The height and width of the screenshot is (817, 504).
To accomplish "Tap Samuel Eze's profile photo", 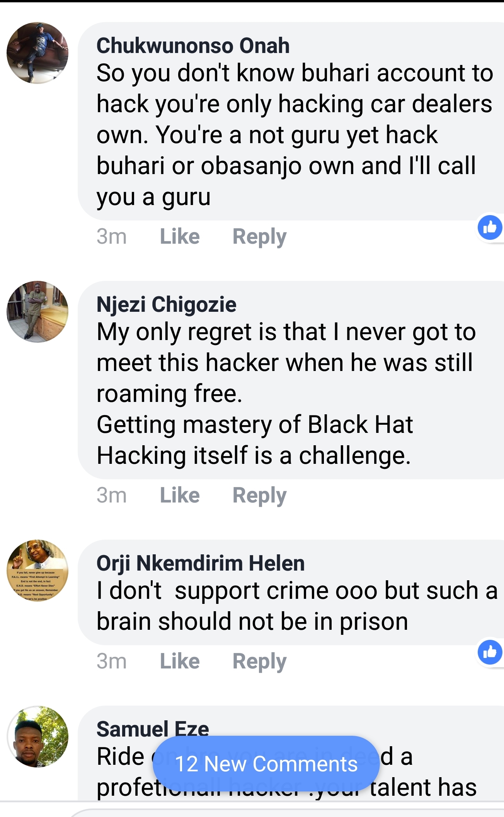I will click(x=37, y=737).
